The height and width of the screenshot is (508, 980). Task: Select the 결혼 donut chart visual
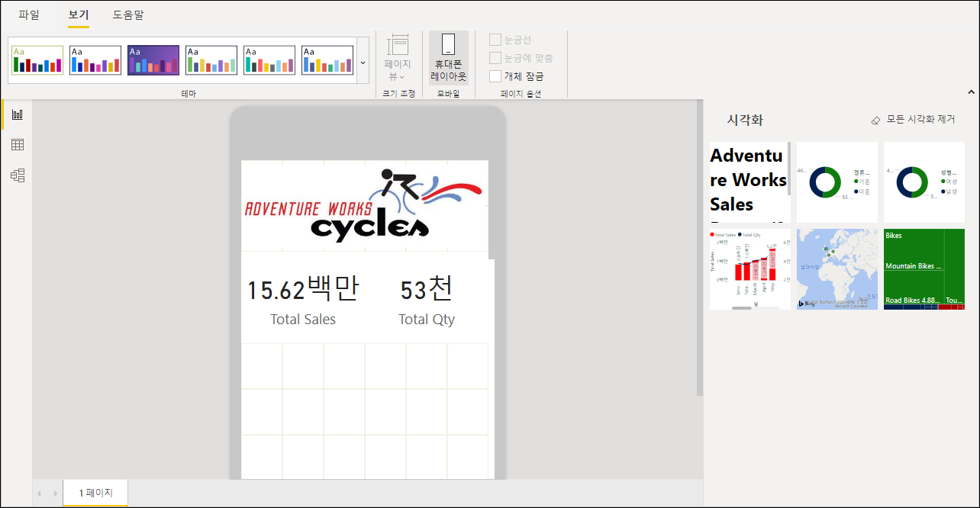point(837,182)
